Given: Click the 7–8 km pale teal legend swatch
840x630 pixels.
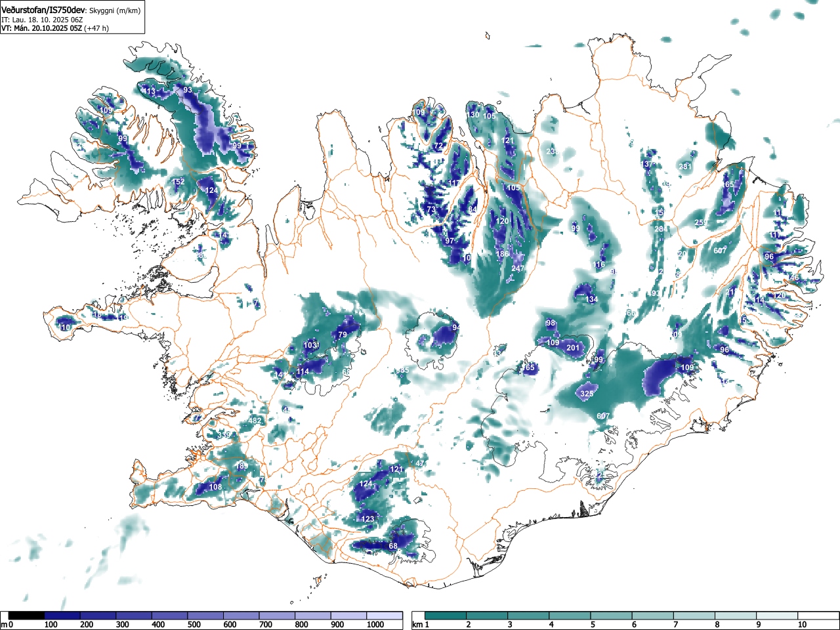Looking at the screenshot, I should pos(695,616).
